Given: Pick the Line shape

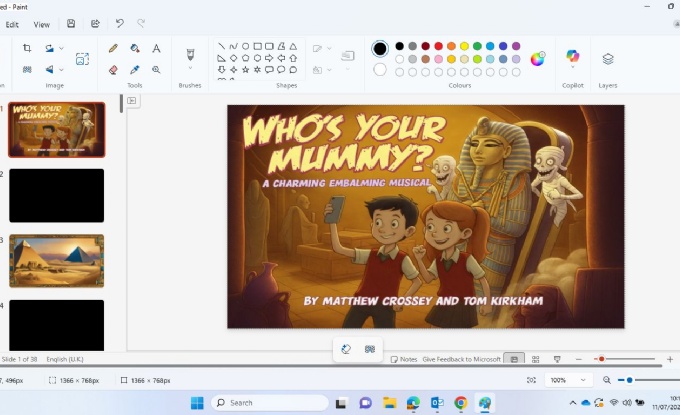Looking at the screenshot, I should coord(222,46).
